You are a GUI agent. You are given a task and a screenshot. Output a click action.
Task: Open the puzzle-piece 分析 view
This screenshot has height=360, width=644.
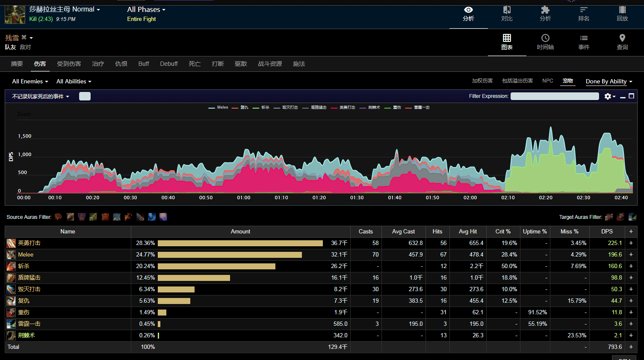coord(545,14)
